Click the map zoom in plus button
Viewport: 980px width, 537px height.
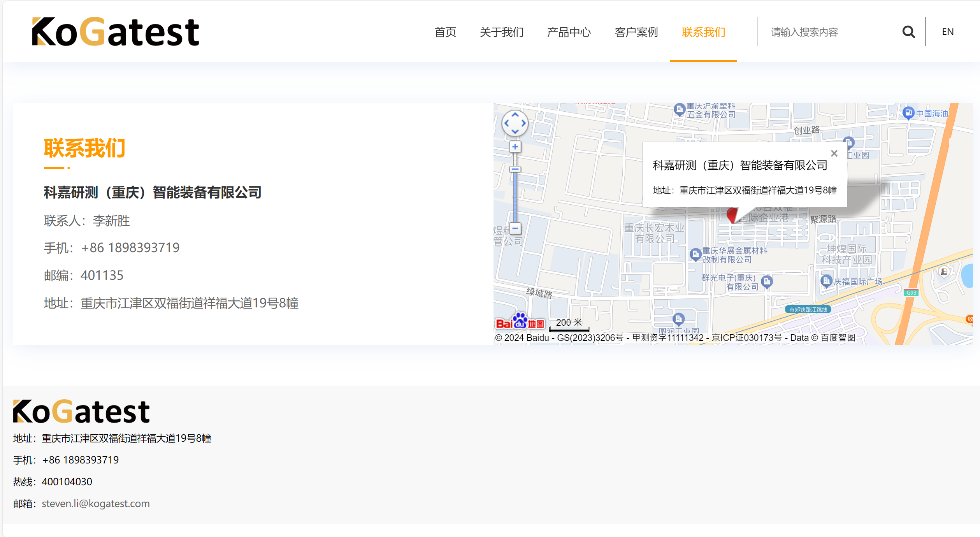click(x=515, y=147)
